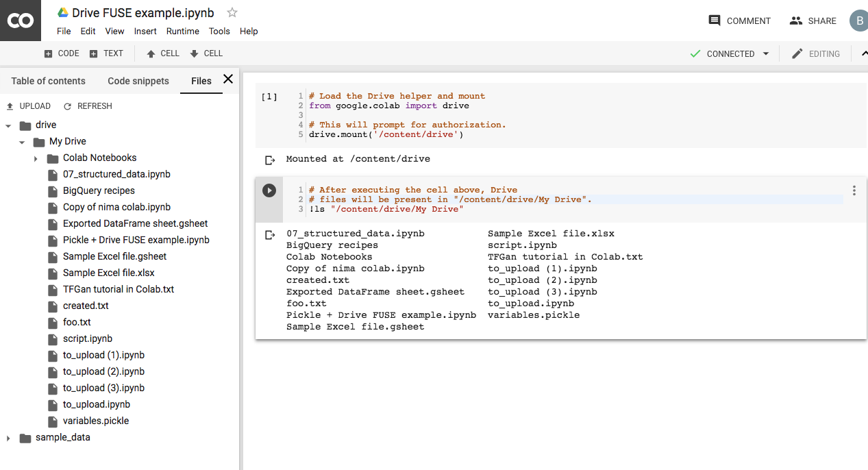Click the file icon for variables.pickle
The image size is (868, 470).
[53, 421]
